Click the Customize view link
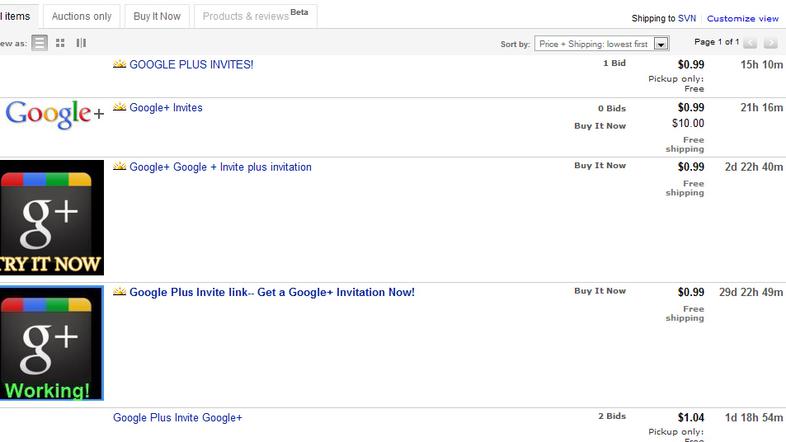This screenshot has height=442, width=786. pyautogui.click(x=742, y=19)
